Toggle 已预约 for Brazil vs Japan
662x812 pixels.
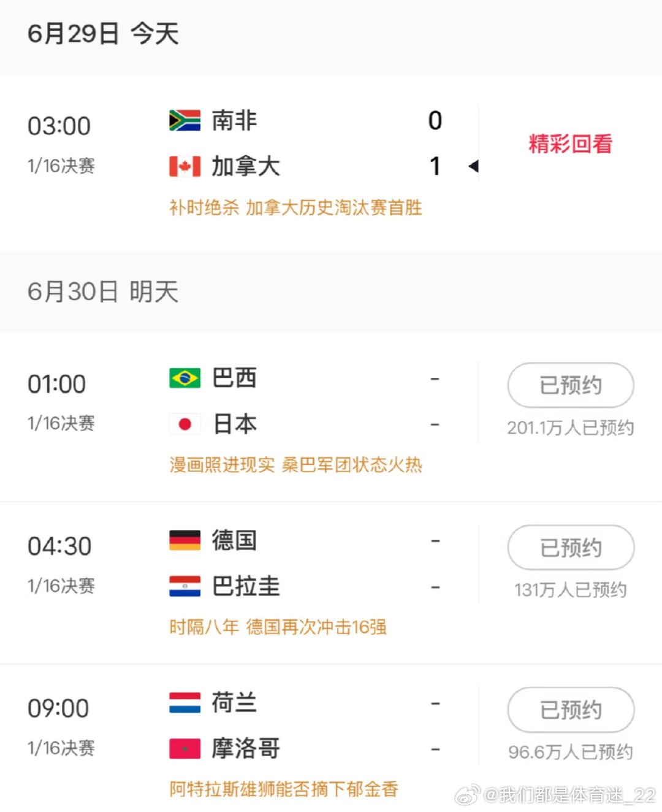(x=571, y=385)
